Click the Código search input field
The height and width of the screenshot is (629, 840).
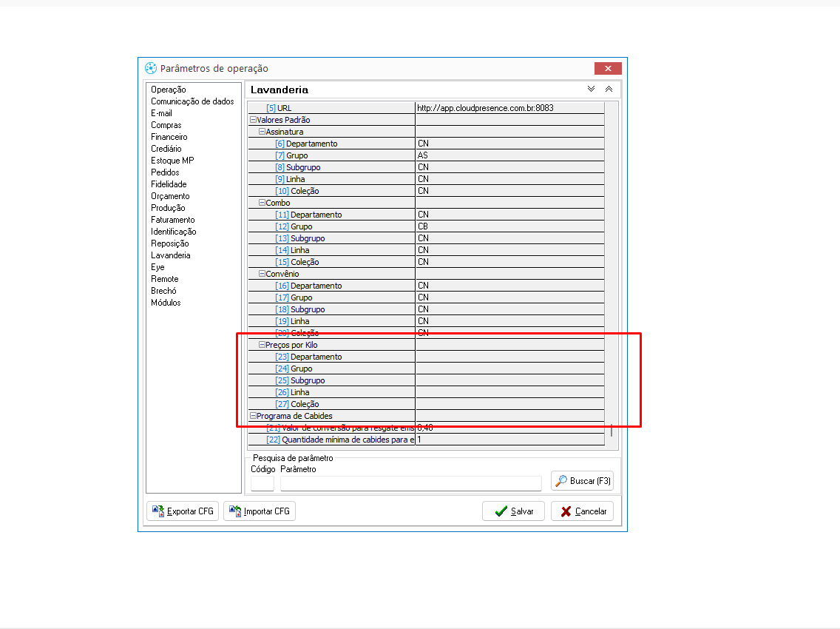pyautogui.click(x=262, y=482)
